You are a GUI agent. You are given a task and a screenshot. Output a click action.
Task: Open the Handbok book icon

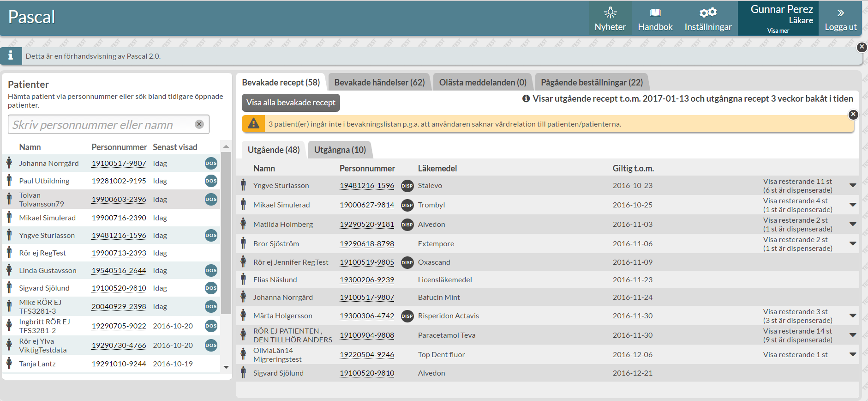[655, 12]
